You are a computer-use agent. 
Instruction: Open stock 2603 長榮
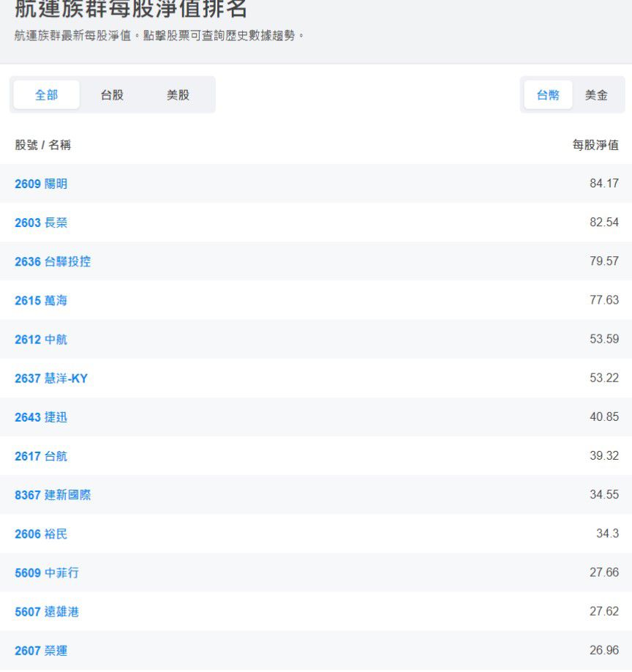coord(41,223)
